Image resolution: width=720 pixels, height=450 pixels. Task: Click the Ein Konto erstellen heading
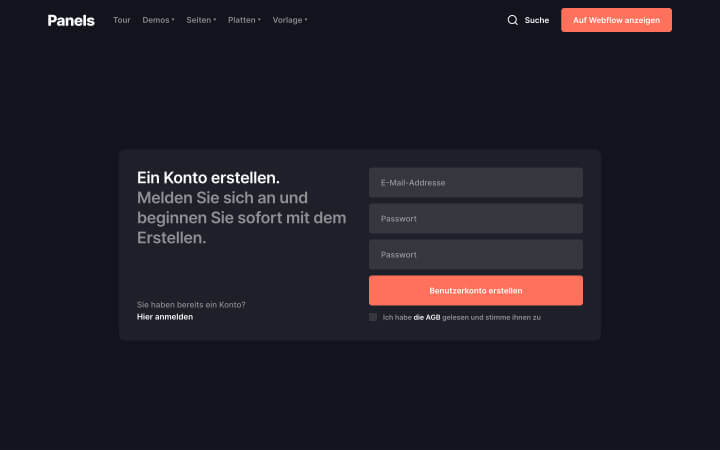[208, 178]
